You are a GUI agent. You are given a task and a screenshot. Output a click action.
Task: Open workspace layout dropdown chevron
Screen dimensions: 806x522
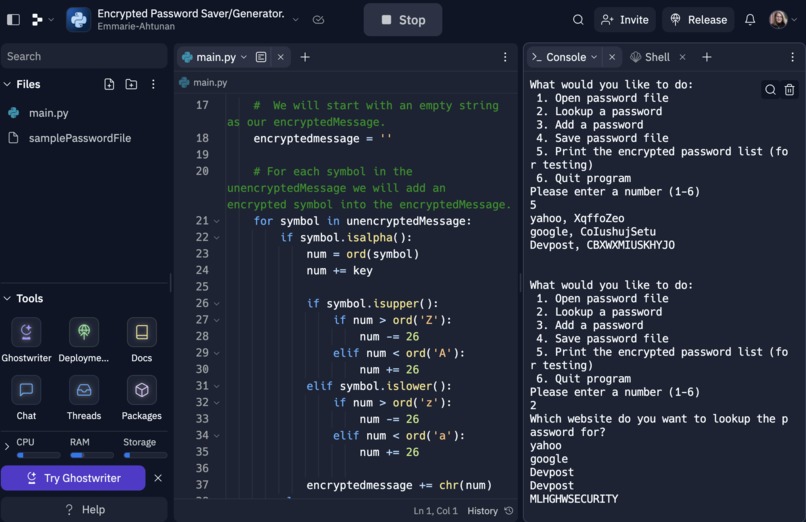[x=51, y=20]
